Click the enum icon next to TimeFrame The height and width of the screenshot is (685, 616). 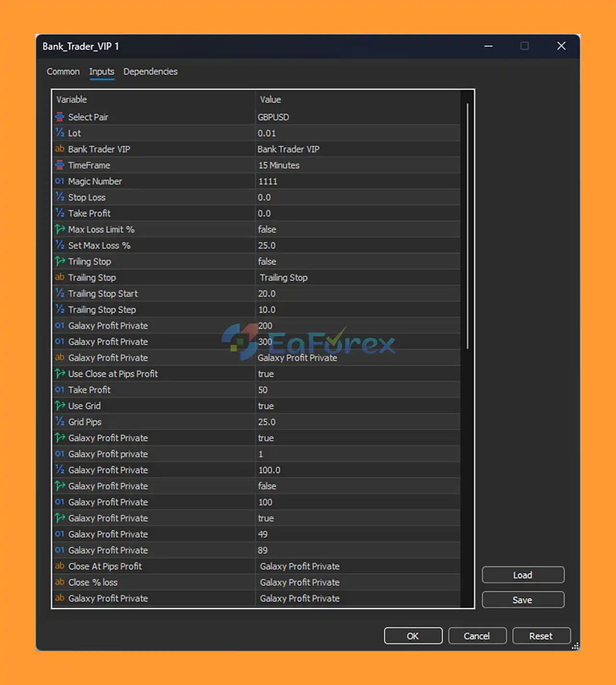point(60,165)
